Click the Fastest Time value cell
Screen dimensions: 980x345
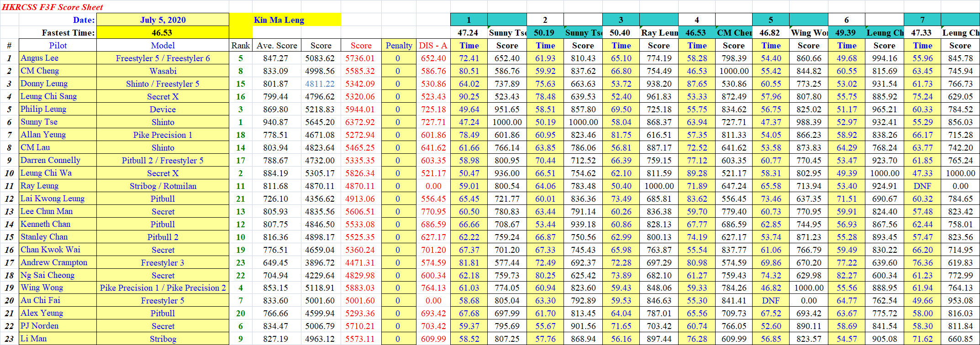[162, 32]
